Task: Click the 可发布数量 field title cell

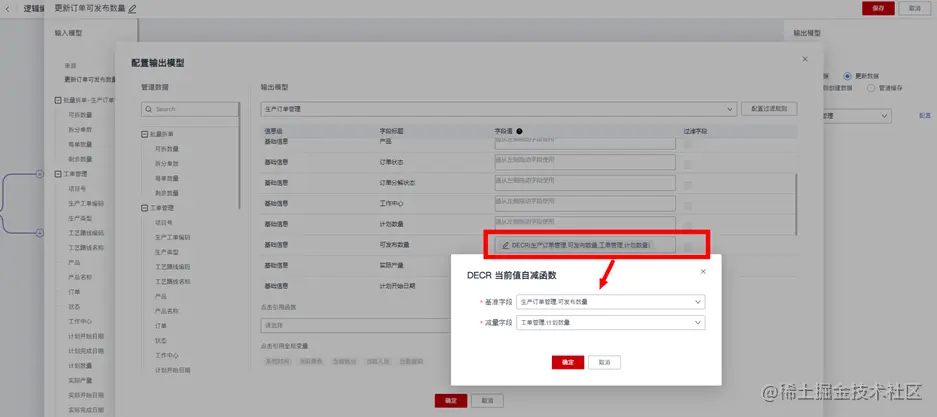Action: [x=394, y=244]
